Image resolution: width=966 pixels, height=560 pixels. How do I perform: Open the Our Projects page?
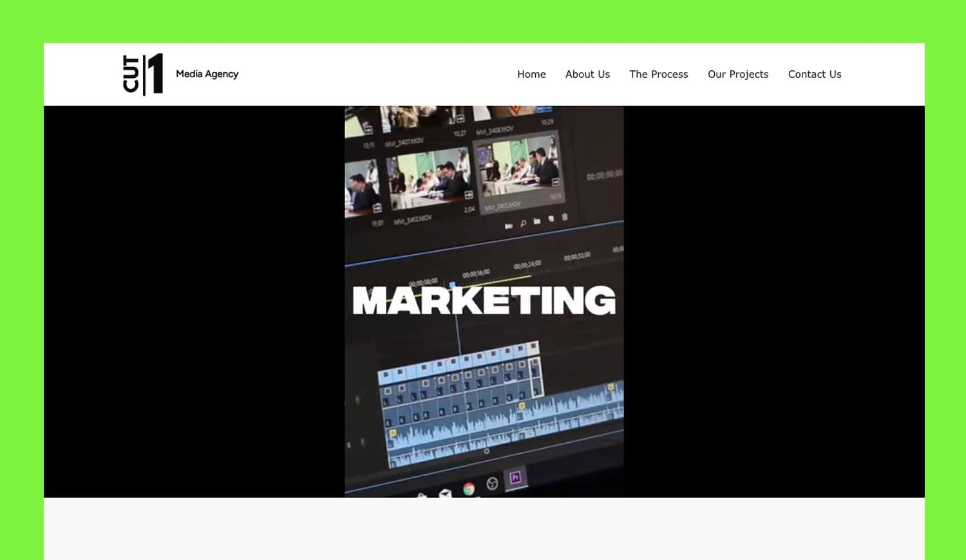tap(738, 74)
